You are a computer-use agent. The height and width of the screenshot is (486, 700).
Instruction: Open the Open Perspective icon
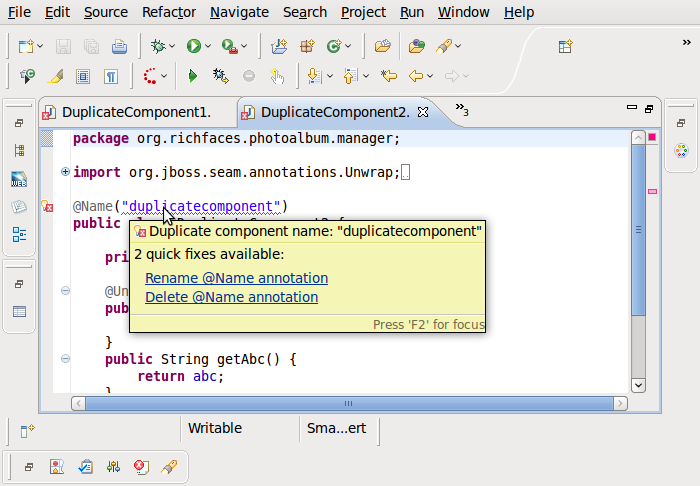[566, 46]
